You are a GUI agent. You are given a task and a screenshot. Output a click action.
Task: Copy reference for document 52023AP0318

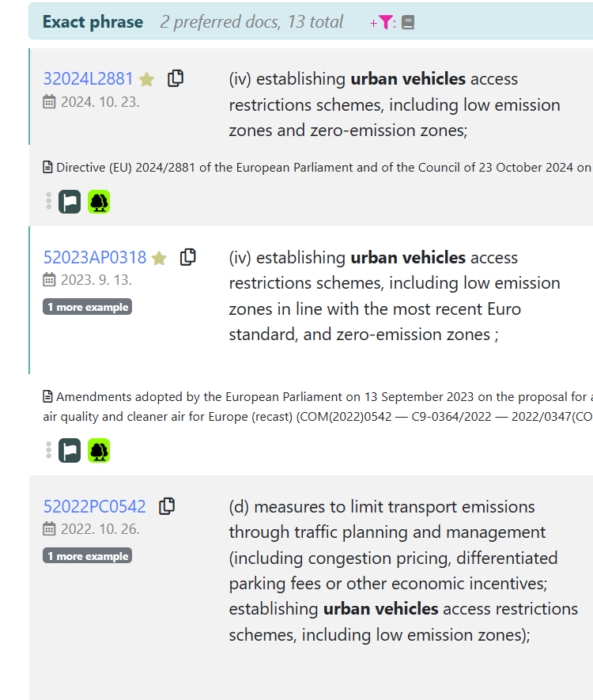[188, 257]
